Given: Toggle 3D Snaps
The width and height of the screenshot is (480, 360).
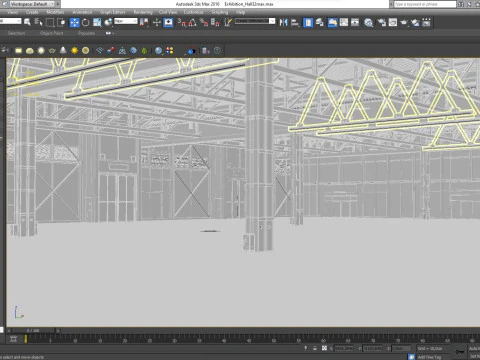Looking at the screenshot, I should pyautogui.click(x=182, y=22).
